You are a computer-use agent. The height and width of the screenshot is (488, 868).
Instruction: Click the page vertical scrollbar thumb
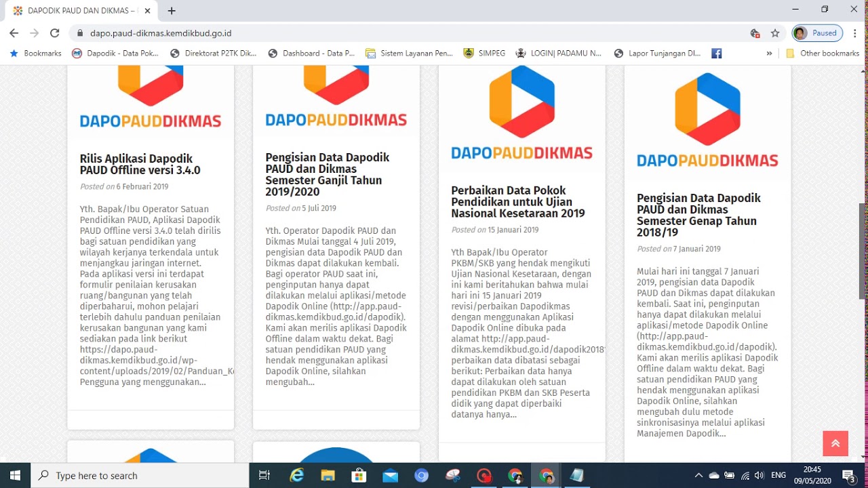coord(863,251)
